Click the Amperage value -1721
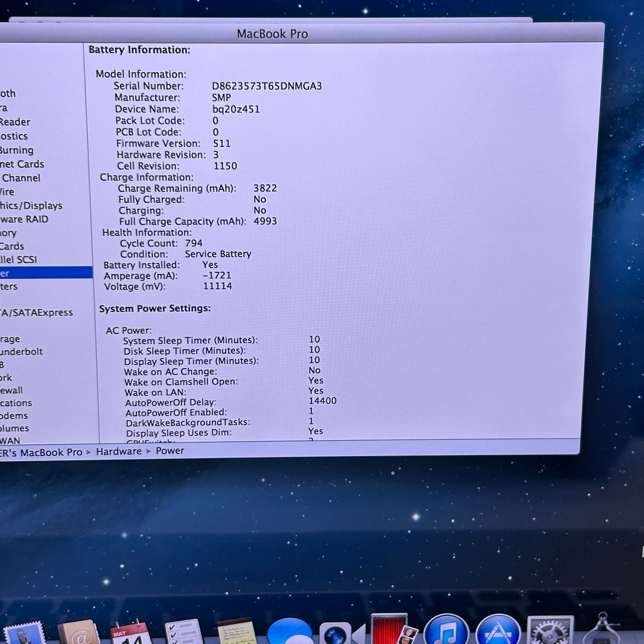The width and height of the screenshot is (644, 644). point(217,275)
